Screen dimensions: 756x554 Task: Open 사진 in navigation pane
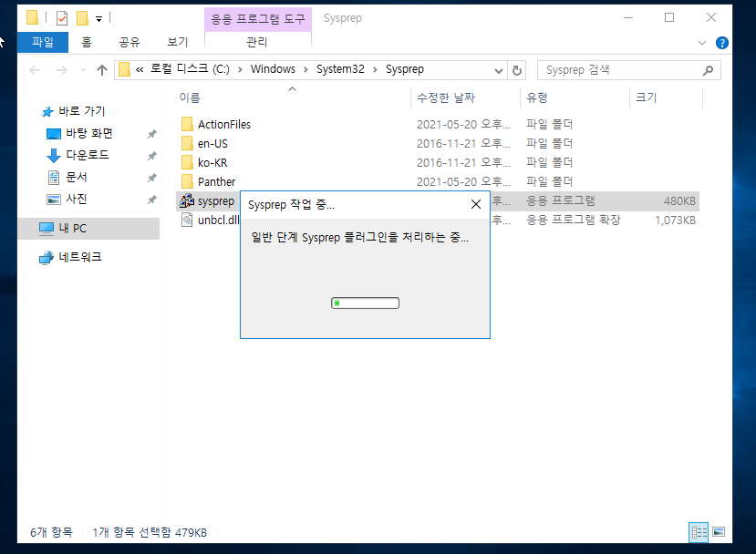tap(77, 199)
